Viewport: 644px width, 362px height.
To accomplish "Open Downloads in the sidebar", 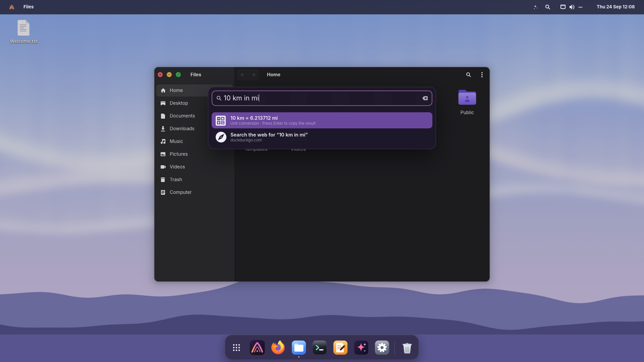I will (x=182, y=129).
